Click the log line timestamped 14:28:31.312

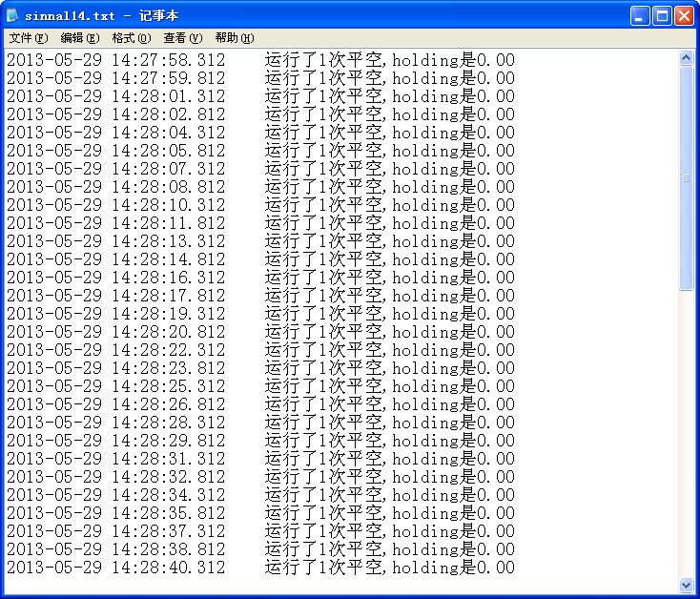point(260,459)
